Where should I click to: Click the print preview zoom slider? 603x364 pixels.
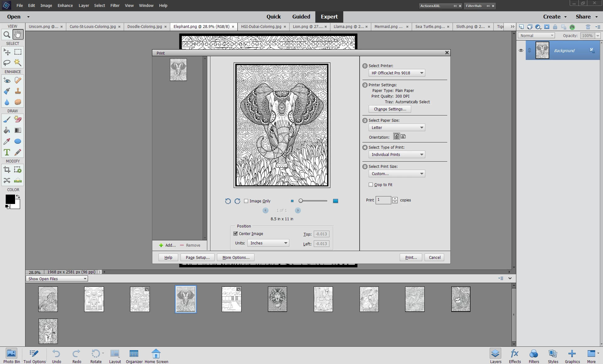click(x=313, y=201)
